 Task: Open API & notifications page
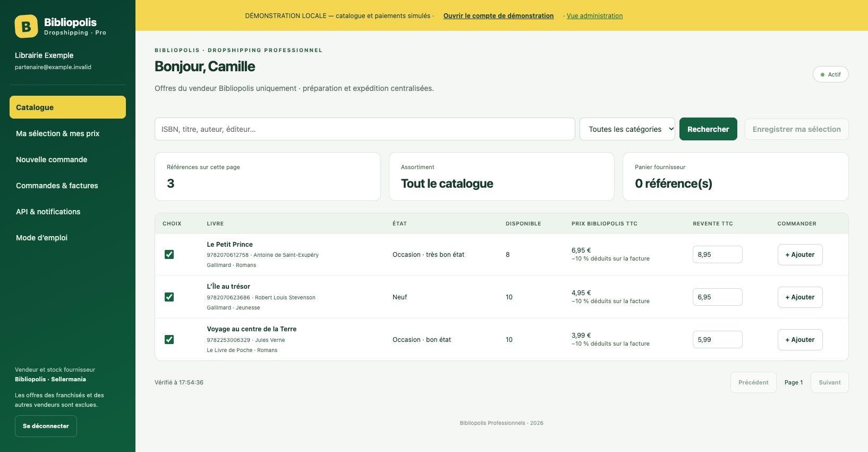[x=67, y=212]
